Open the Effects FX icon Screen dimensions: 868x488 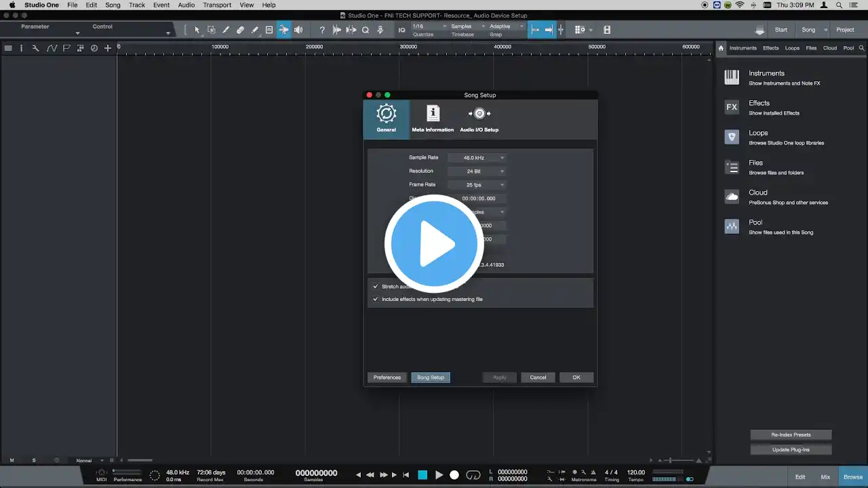[732, 107]
